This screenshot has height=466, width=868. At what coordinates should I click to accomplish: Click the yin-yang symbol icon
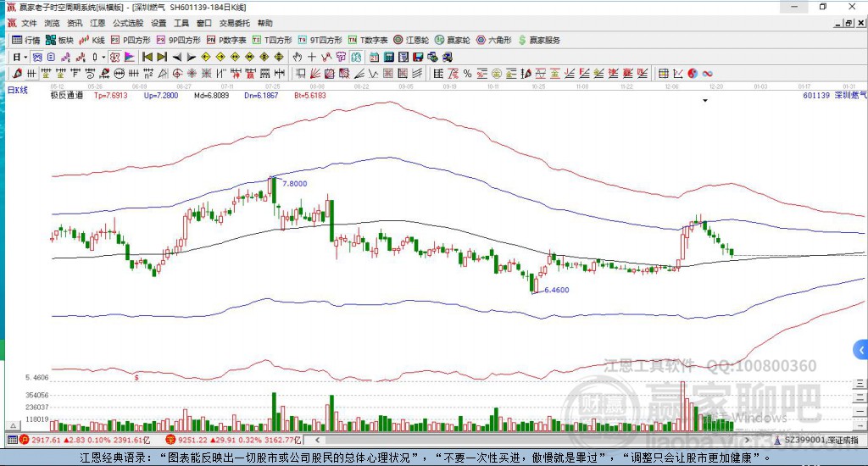(693, 74)
